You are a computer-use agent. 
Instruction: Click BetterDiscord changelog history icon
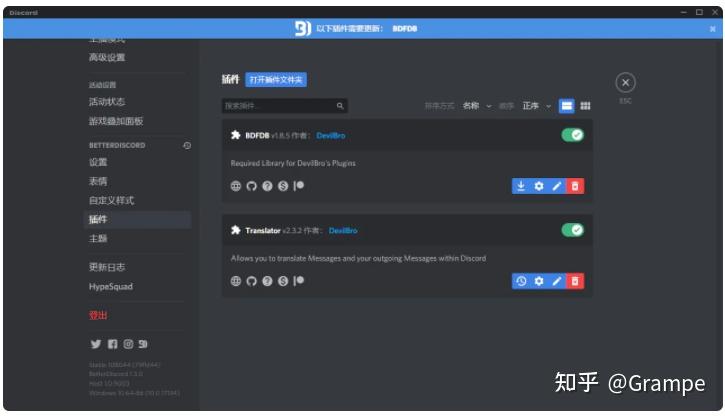187,146
